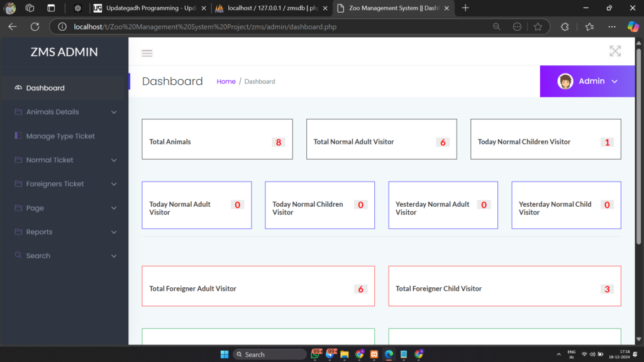Click the Today Normal Adult Visitor card
644x362 pixels.
click(x=197, y=206)
